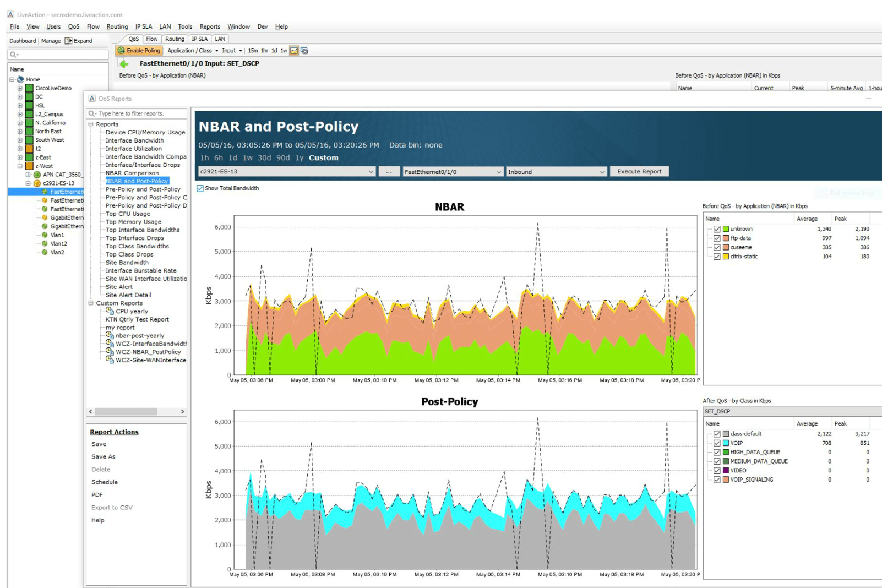The width and height of the screenshot is (882, 588).
Task: Open the Reports menu
Action: 209,26
